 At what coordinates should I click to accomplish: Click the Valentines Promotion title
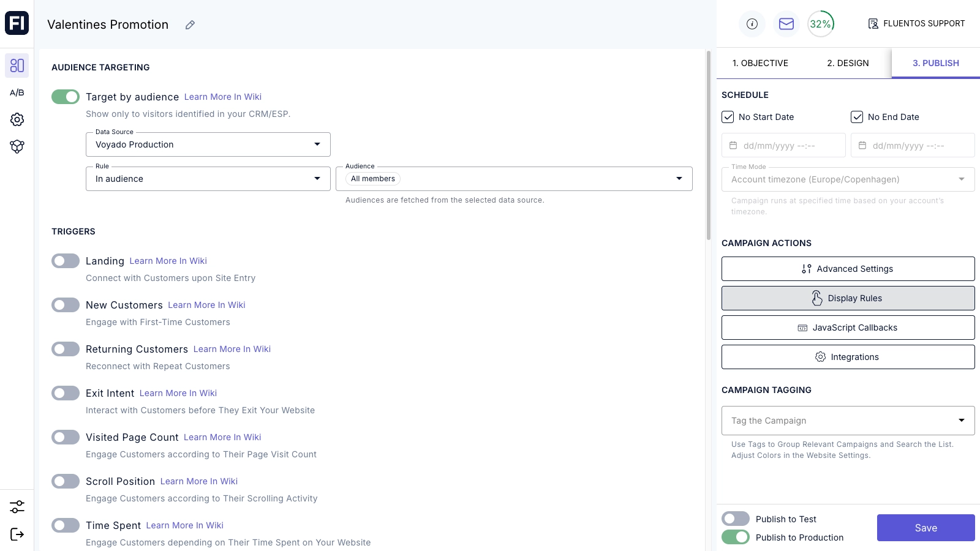point(108,25)
